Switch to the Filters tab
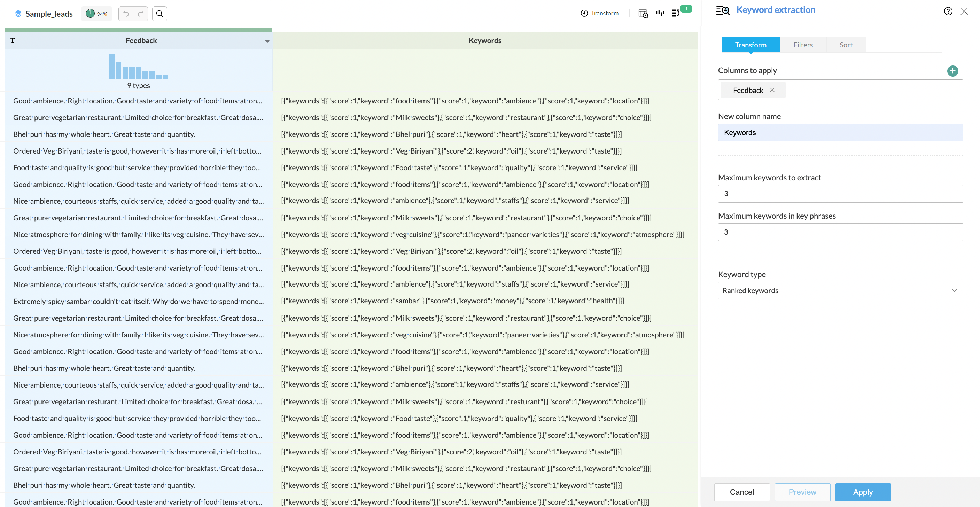 coord(803,45)
